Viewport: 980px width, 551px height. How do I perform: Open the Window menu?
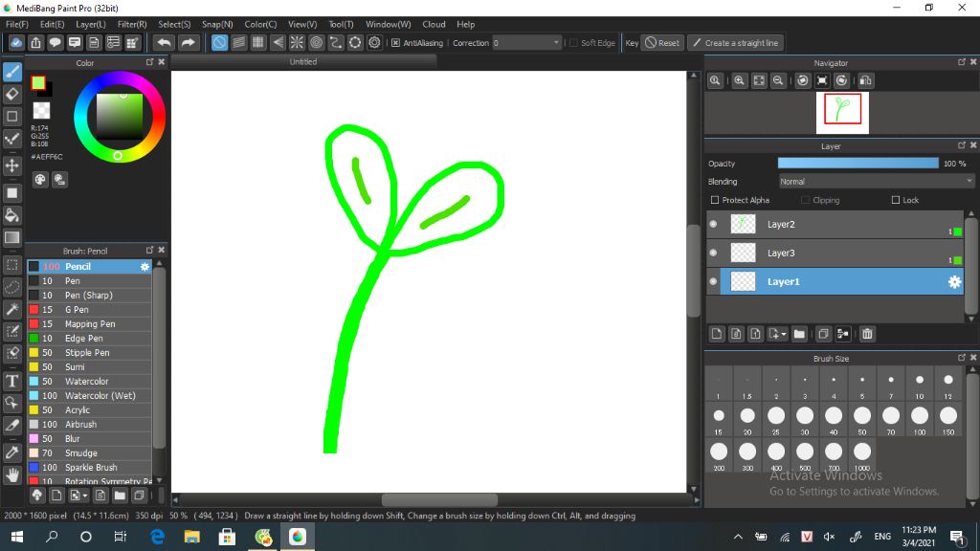pos(389,24)
